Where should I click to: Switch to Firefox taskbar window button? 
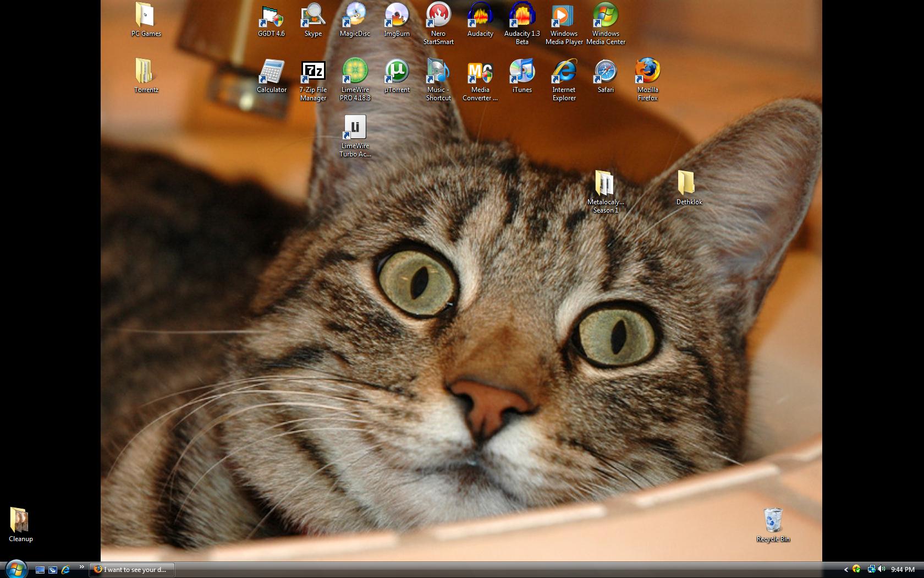click(132, 570)
